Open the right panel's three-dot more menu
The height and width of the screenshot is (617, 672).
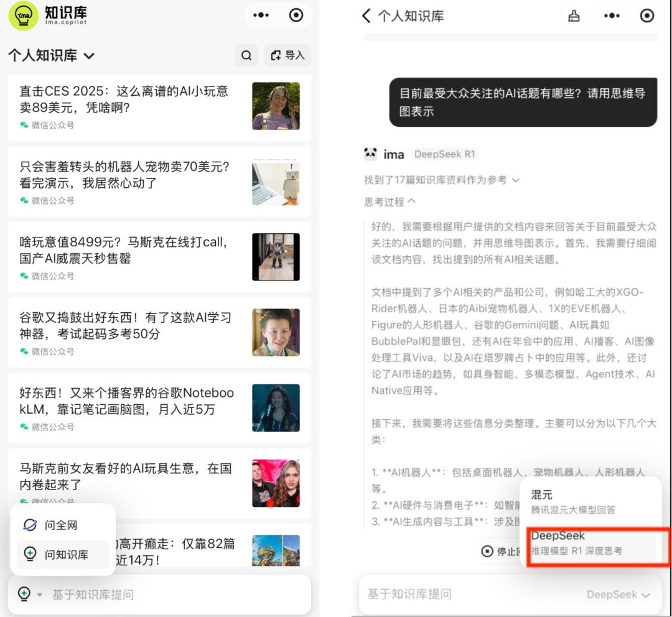coord(612,16)
